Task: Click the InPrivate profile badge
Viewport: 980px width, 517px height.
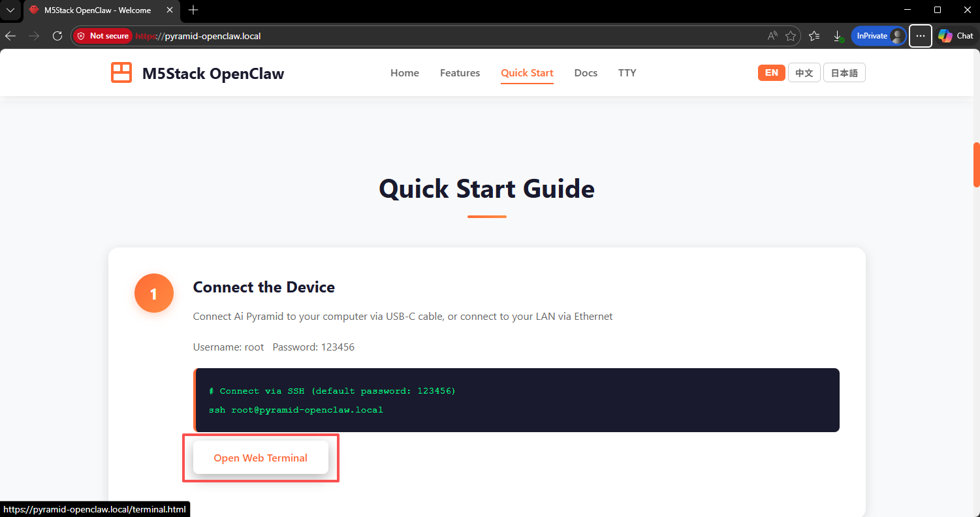Action: (878, 36)
